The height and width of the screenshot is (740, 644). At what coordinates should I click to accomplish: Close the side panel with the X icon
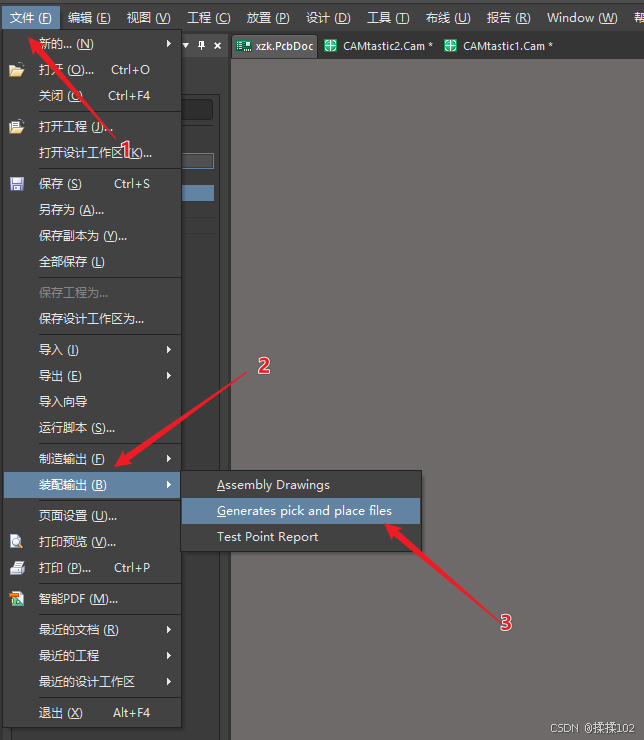tap(217, 45)
